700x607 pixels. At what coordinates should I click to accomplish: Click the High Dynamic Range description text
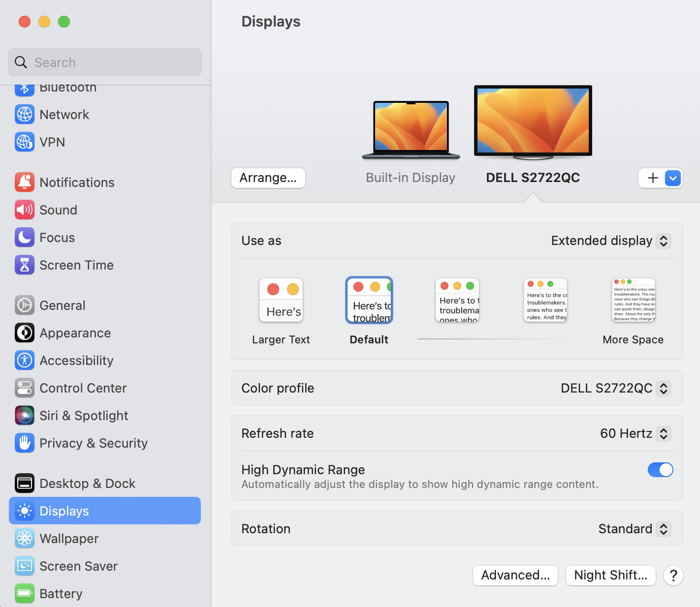pos(420,485)
